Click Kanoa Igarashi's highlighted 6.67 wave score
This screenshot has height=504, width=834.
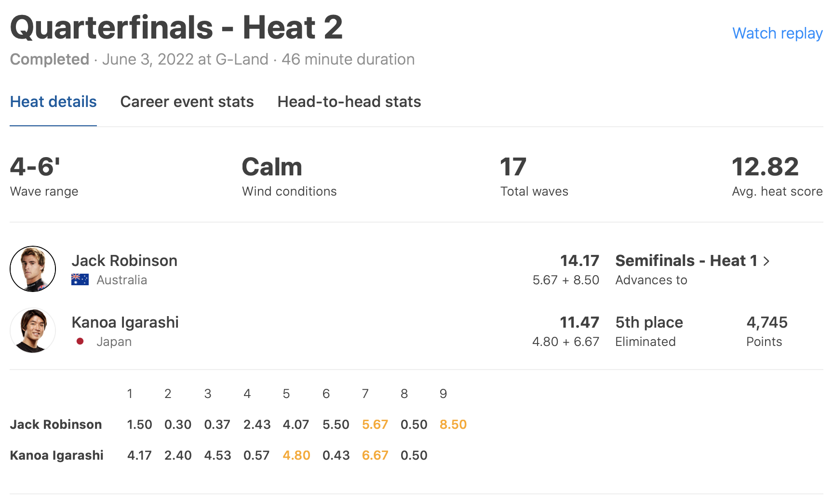(375, 455)
